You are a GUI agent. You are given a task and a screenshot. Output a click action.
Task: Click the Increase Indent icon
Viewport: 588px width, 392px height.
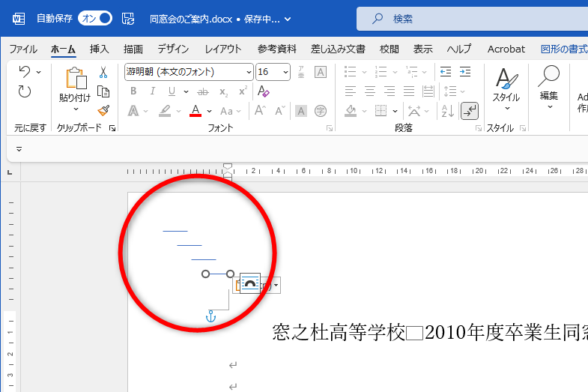coord(465,72)
